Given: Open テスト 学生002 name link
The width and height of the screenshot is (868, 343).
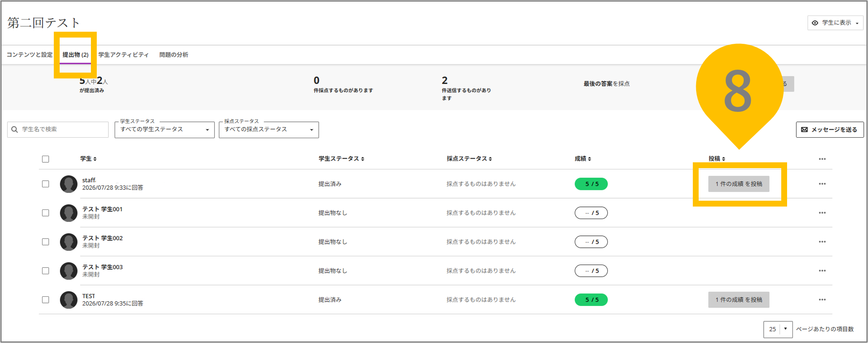Looking at the screenshot, I should (102, 238).
